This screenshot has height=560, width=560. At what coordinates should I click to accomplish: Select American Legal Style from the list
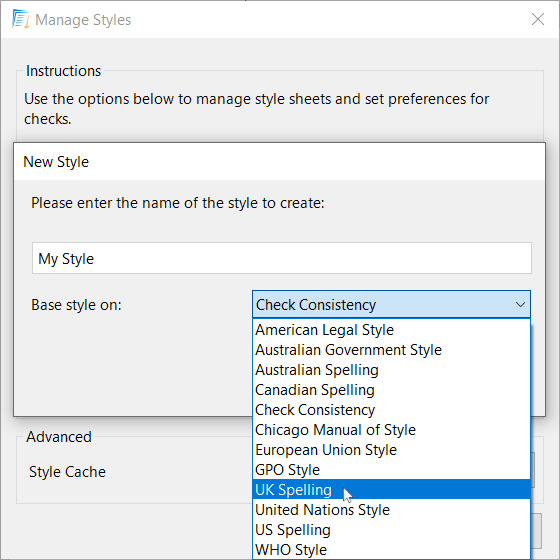(391, 330)
